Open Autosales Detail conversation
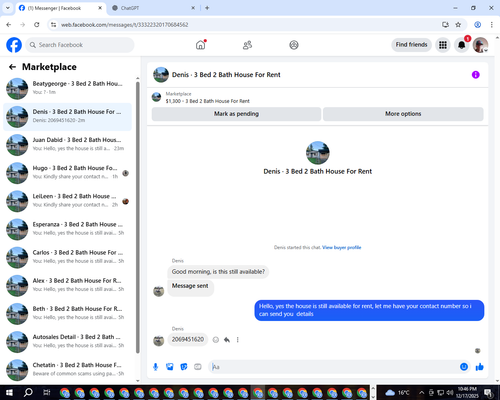 pos(67,342)
